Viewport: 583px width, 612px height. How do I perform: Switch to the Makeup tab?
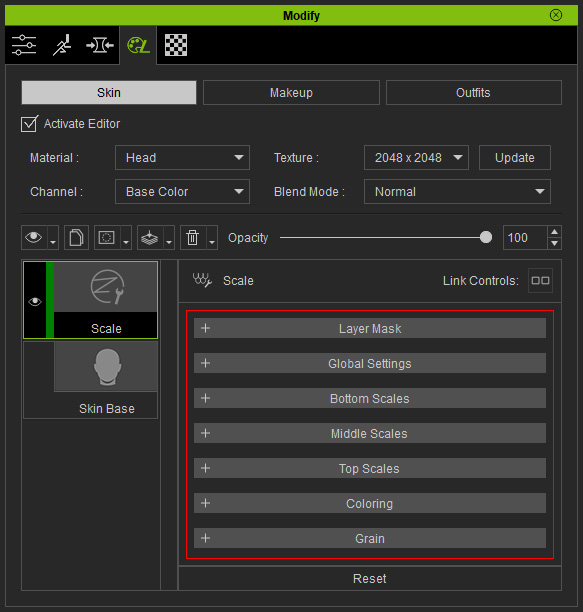coord(291,93)
